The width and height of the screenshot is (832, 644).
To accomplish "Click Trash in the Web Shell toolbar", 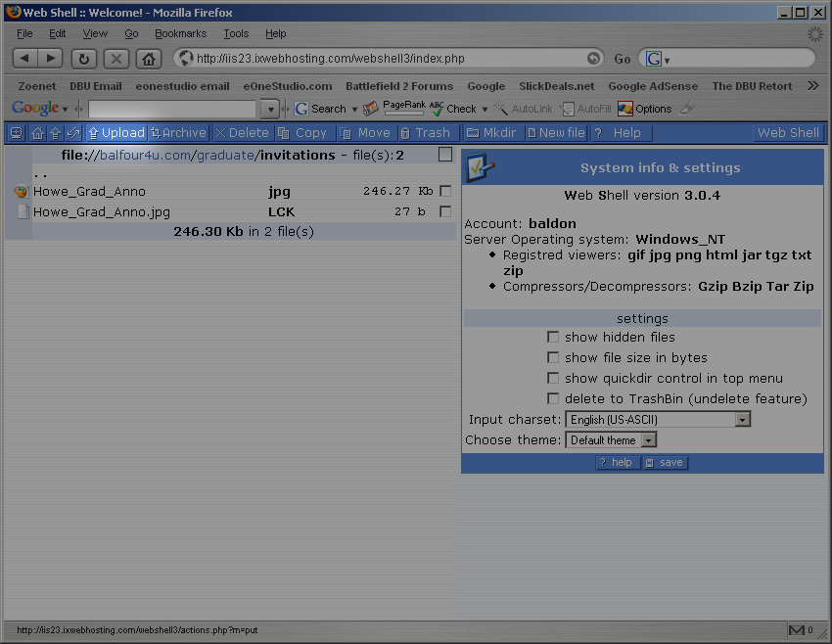I will [426, 133].
